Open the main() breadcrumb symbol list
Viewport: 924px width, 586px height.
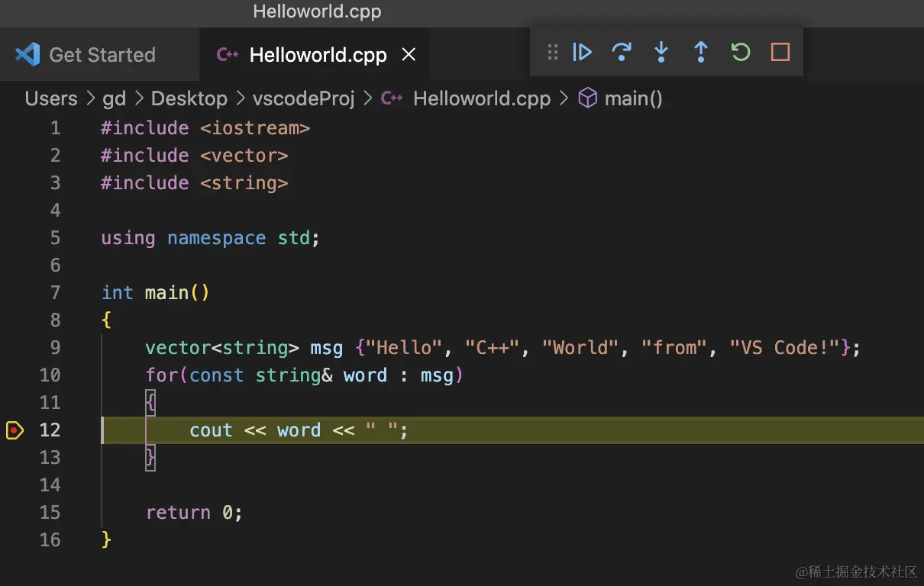pyautogui.click(x=634, y=98)
